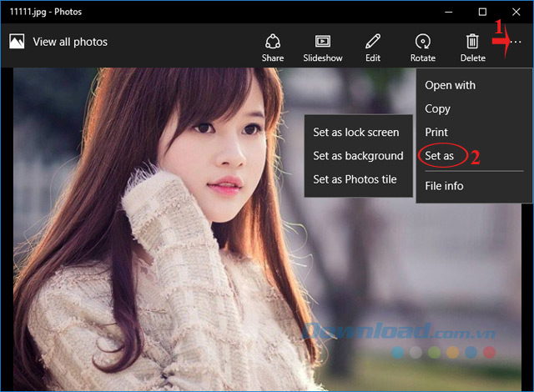Choose Open with from the menu
The image size is (534, 392).
(450, 85)
